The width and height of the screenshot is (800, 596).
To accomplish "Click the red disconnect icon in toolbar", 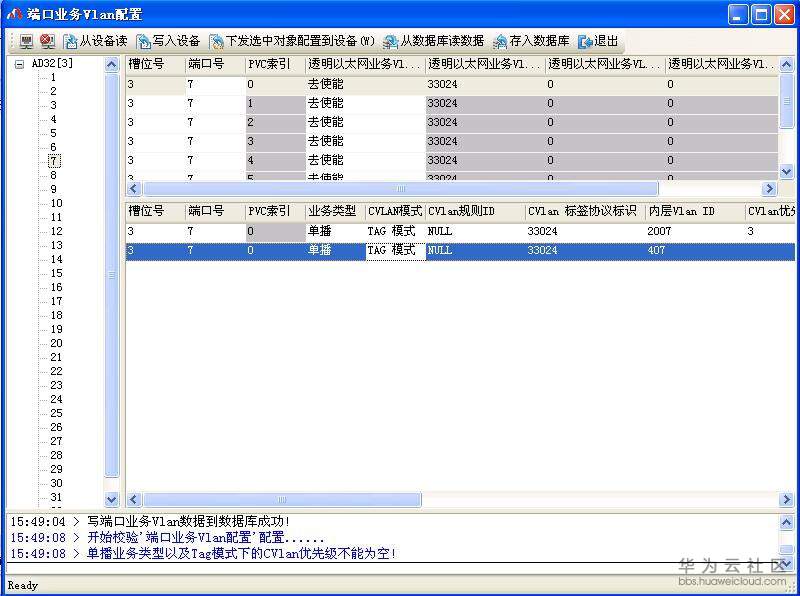I will [x=47, y=41].
